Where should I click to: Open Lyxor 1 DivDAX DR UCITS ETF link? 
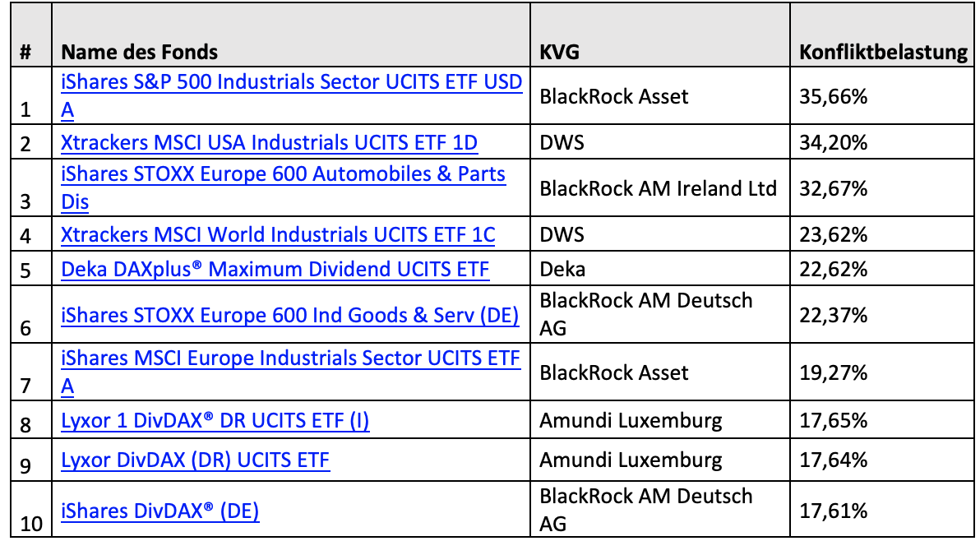pos(215,421)
